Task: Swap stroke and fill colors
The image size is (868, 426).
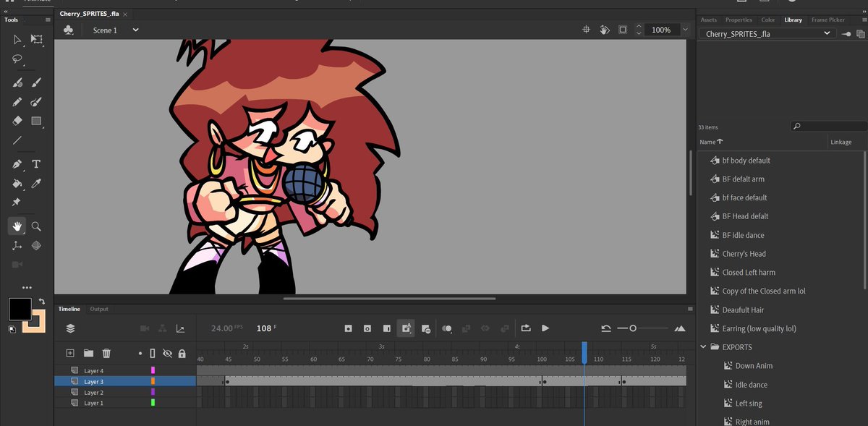Action: tap(42, 301)
